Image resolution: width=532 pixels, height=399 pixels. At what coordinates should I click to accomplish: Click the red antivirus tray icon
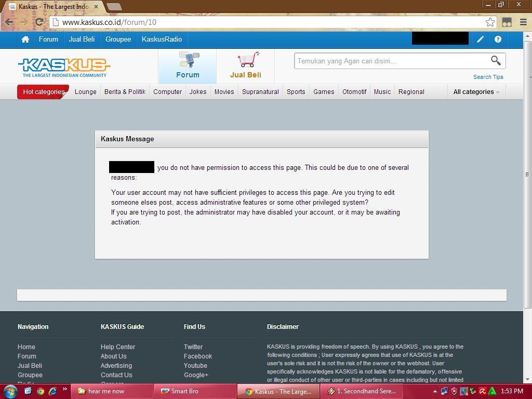(x=483, y=392)
